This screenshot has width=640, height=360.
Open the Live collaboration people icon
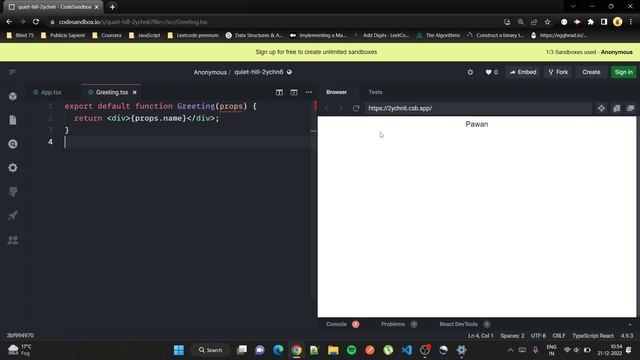(x=13, y=240)
